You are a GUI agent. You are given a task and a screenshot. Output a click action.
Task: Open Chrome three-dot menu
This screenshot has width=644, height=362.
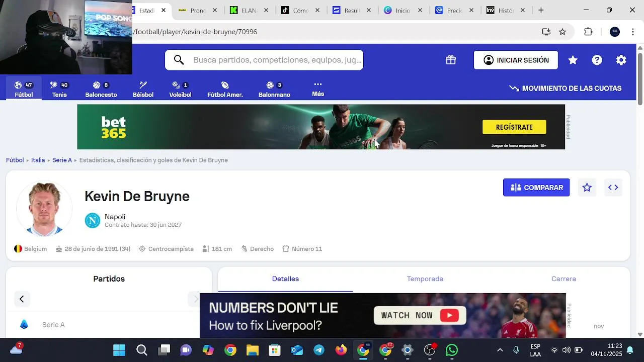[633, 32]
